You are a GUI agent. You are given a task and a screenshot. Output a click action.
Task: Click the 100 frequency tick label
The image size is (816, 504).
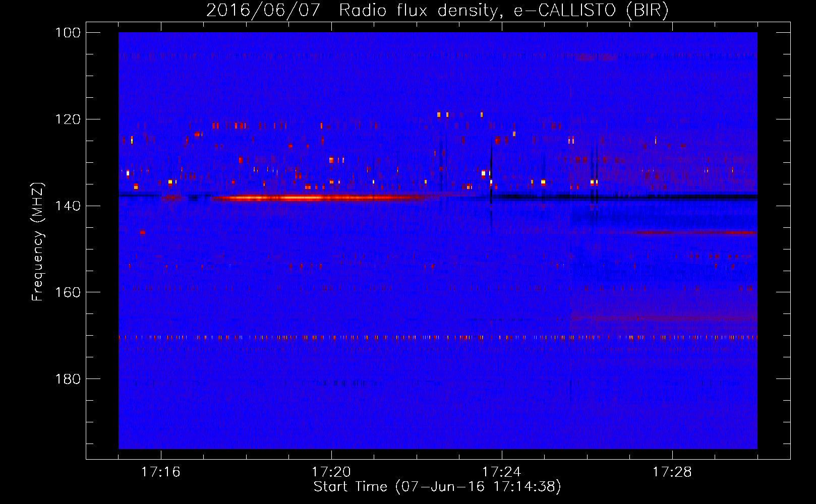click(68, 33)
